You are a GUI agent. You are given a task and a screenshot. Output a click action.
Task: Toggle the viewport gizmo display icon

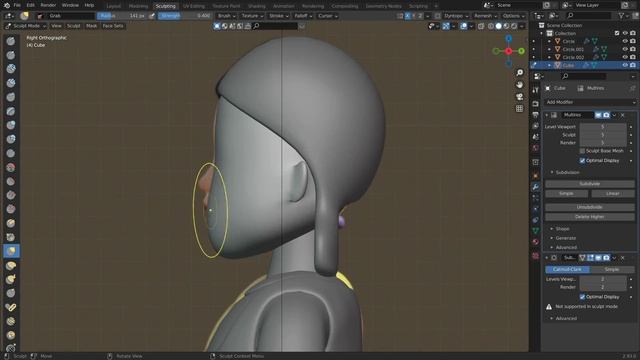click(446, 26)
